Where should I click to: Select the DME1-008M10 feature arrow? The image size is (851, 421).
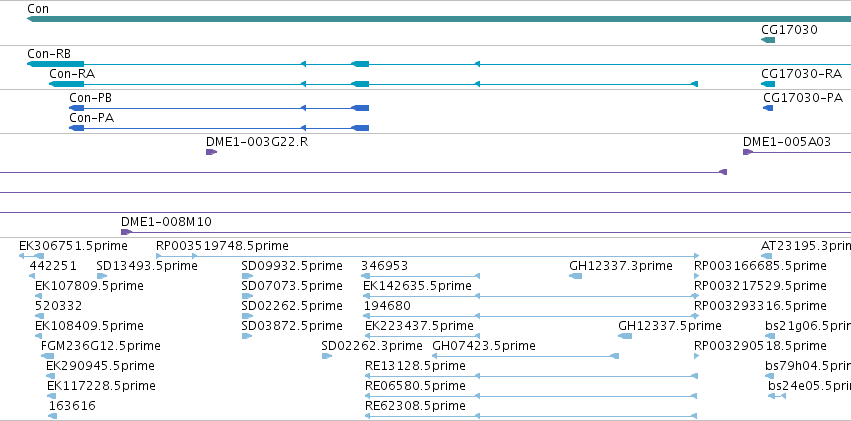pyautogui.click(x=126, y=232)
